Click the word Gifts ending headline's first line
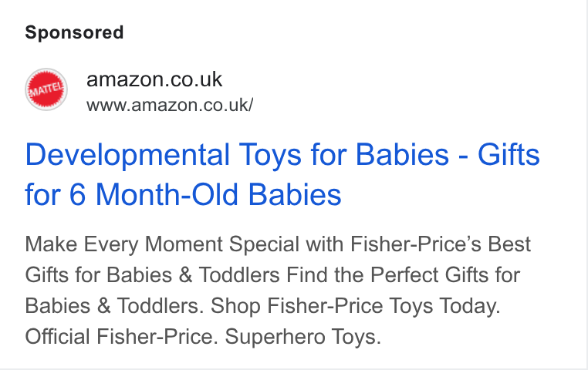The height and width of the screenshot is (370, 588). tap(509, 155)
